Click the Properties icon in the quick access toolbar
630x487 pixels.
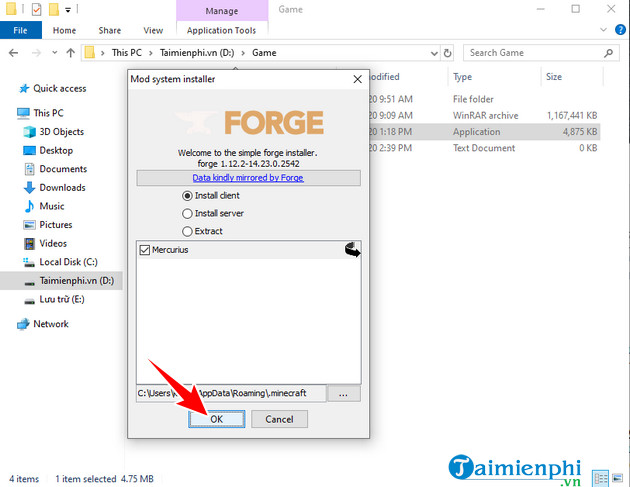(x=36, y=9)
